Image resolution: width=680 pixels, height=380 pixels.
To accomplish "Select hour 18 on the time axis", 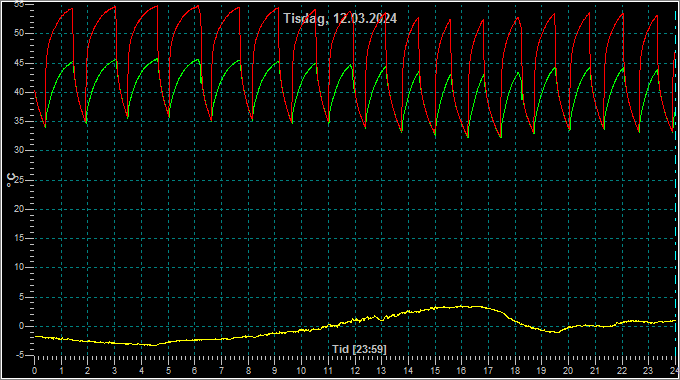I will coord(515,371).
